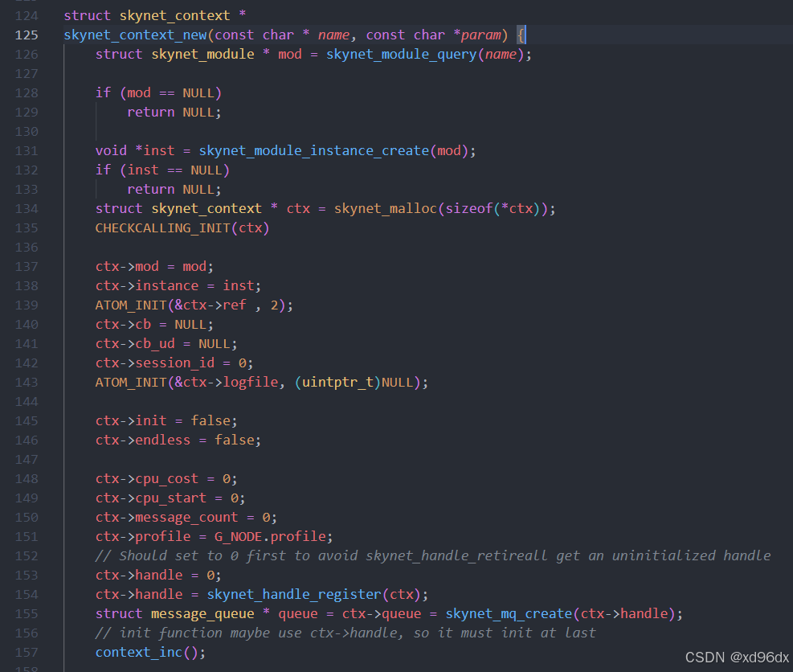Click 'ctx->cb = NULL' on line 140

coord(154,325)
